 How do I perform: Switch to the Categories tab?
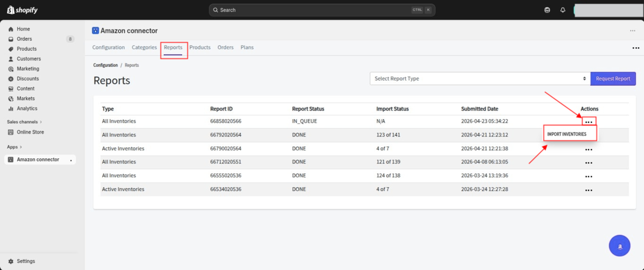144,47
